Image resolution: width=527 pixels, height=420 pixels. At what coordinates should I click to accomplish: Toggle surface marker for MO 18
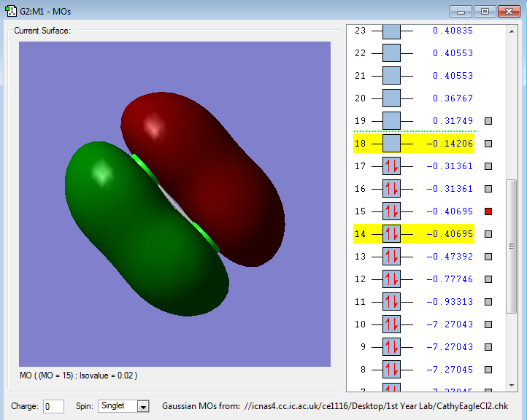pos(488,144)
